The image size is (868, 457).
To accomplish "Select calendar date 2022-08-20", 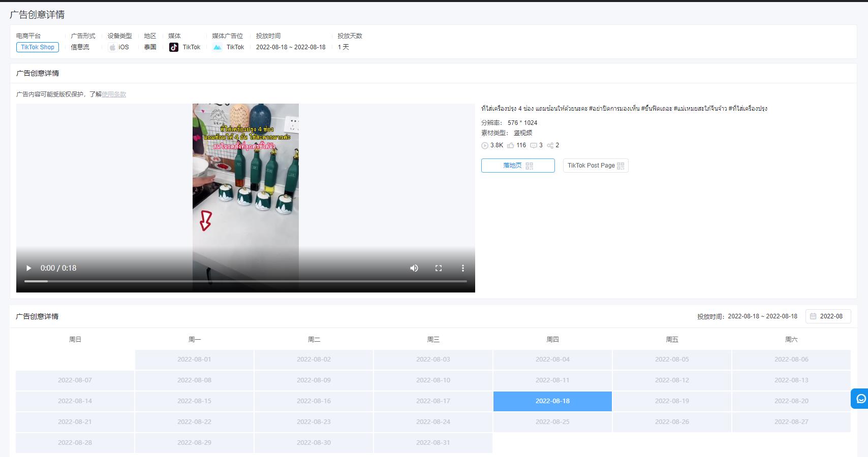I will point(791,401).
